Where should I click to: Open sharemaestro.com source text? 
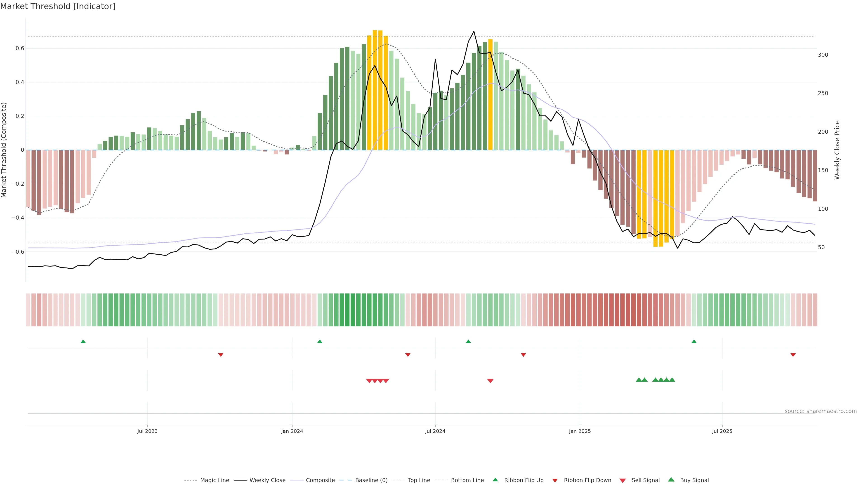[821, 411]
